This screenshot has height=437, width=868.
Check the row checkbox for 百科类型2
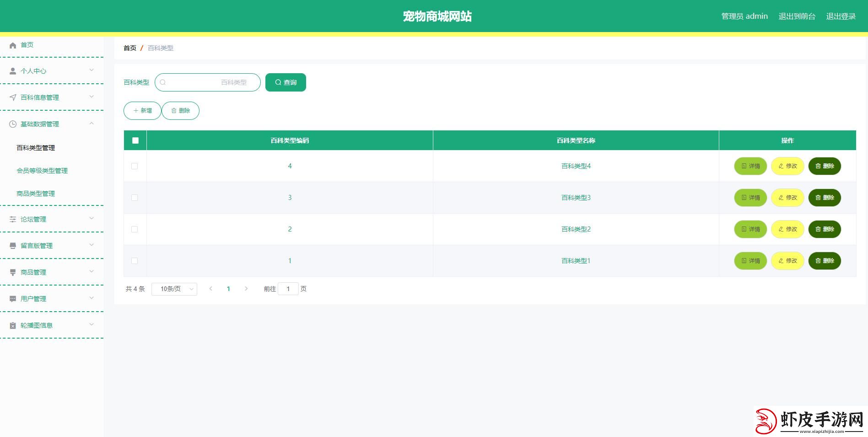tap(135, 229)
